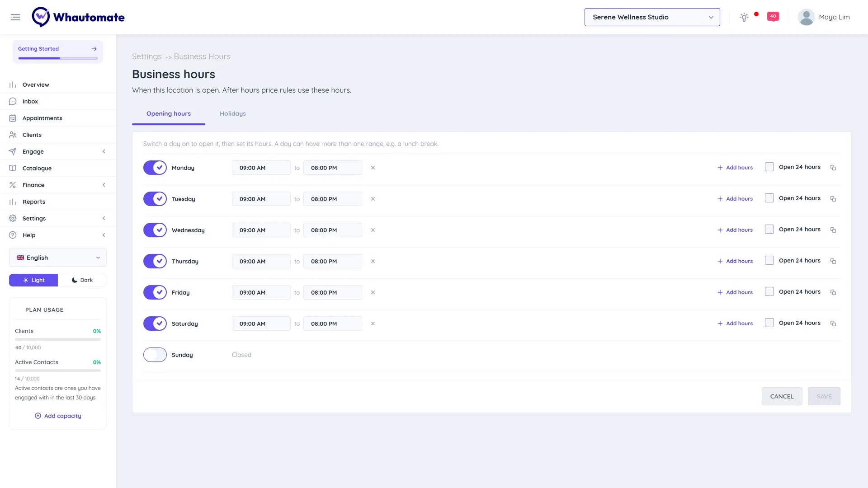The width and height of the screenshot is (868, 488).
Task: Click the Appointments calendar icon in sidebar
Action: [x=13, y=118]
